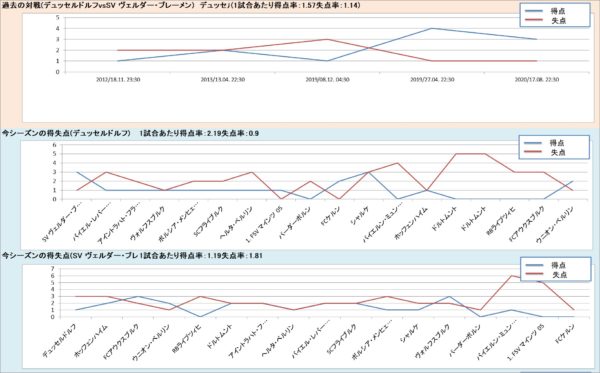The image size is (600, 373).
Task: Click the 2019/08.12. 04:30 date label
Action: tap(327, 80)
